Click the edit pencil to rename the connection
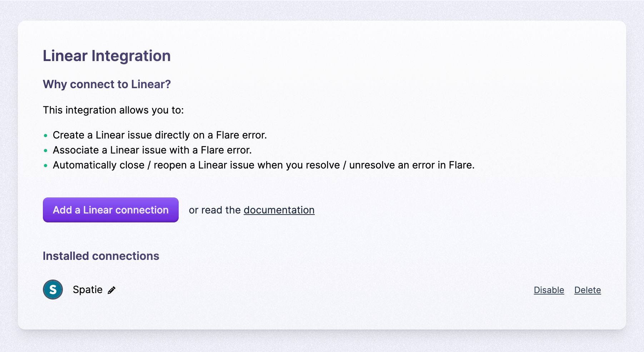644x352 pixels. point(111,290)
